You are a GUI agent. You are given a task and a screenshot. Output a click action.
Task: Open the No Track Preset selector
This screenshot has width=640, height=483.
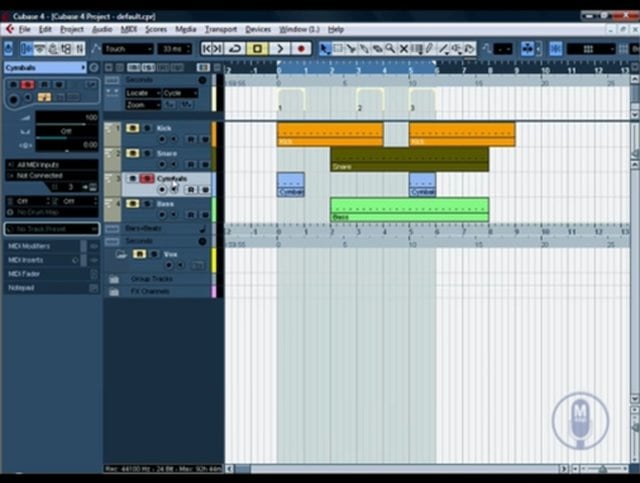pyautogui.click(x=52, y=229)
